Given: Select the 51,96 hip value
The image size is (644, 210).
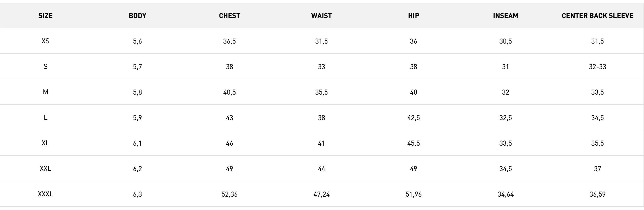Looking at the screenshot, I should point(414,194).
